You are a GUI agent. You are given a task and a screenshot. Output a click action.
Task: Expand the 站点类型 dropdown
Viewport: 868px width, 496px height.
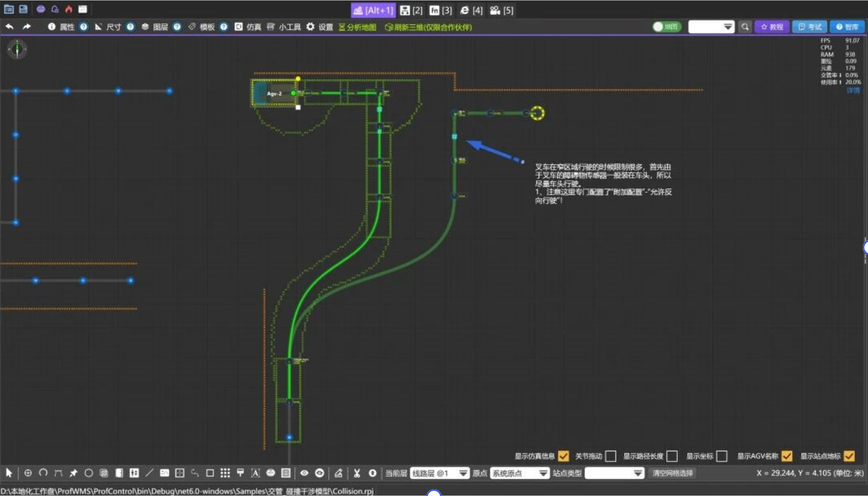click(614, 473)
